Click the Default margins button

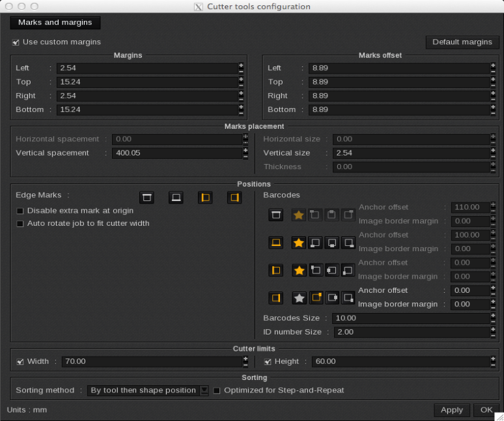[x=462, y=42]
